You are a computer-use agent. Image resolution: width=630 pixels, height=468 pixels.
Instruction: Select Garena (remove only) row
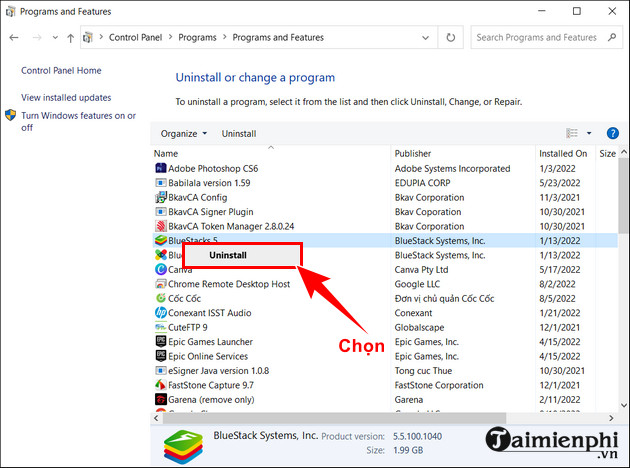click(x=385, y=399)
